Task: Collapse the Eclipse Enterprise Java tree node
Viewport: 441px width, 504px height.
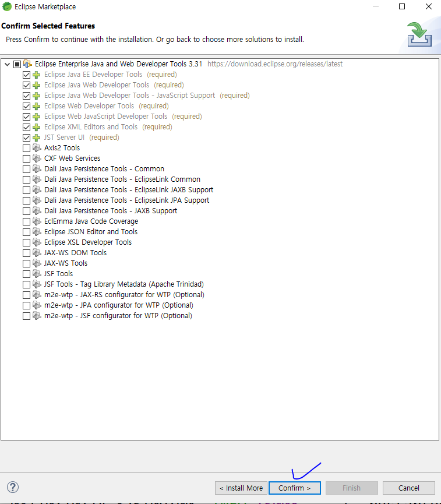Action: click(x=8, y=64)
